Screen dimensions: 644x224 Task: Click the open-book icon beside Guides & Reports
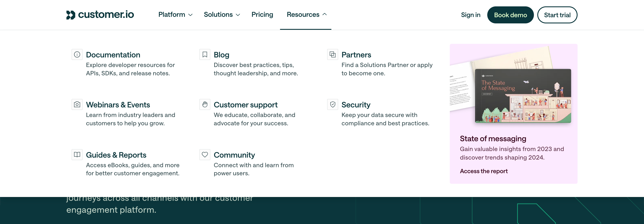77,155
